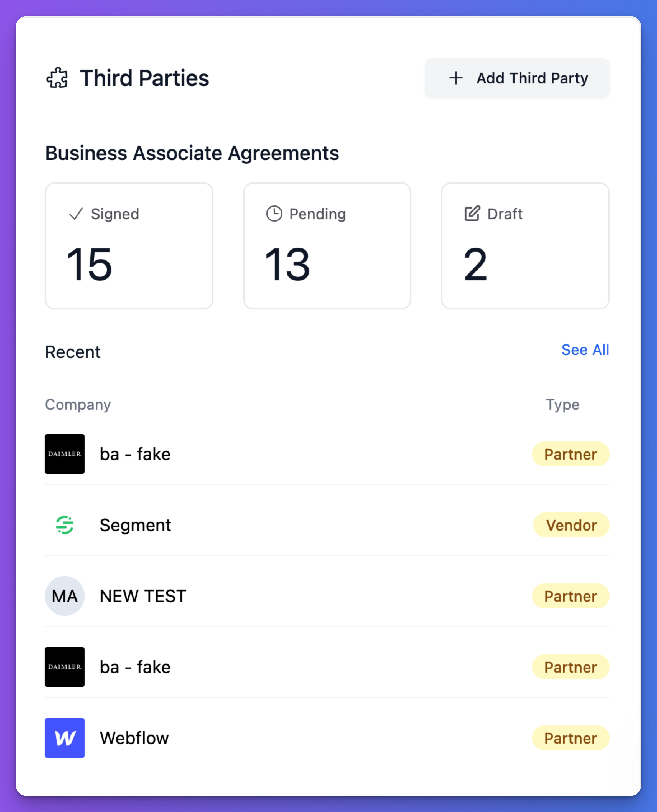Click the pencil edit icon beside Draft
The image size is (657, 812).
[472, 214]
